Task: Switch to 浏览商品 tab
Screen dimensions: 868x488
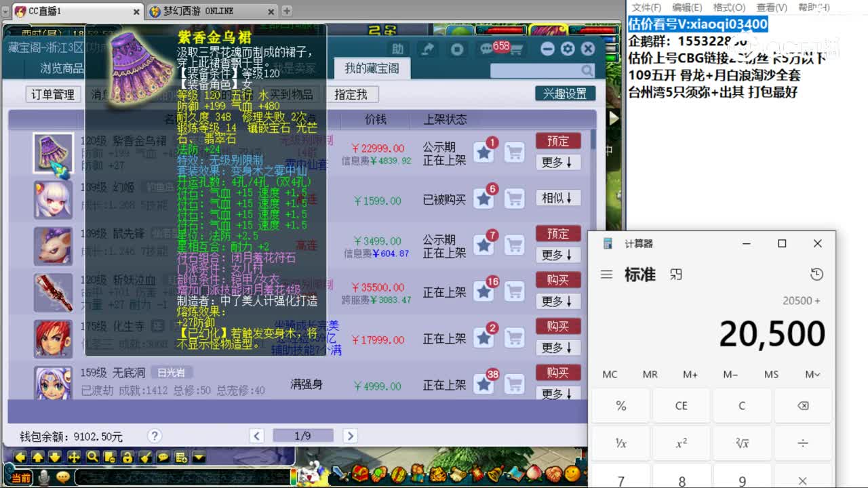Action: [x=62, y=68]
